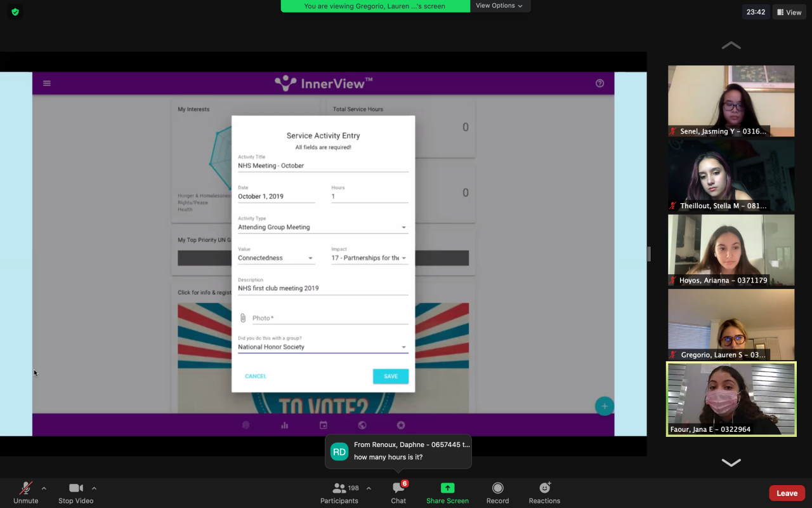Open the Value dropdown showing Connectedness
Image resolution: width=812 pixels, height=508 pixels.
pos(277,258)
